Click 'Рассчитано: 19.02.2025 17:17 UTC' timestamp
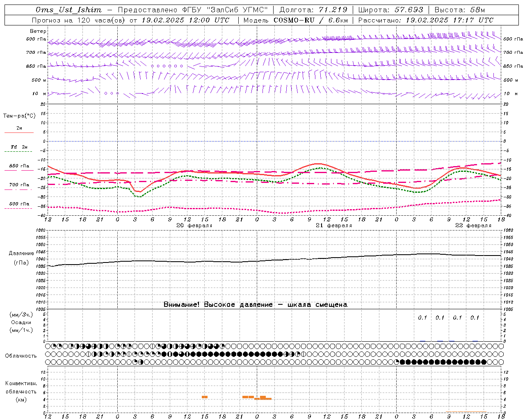Viewport: 525px width, 420px height. [426, 20]
